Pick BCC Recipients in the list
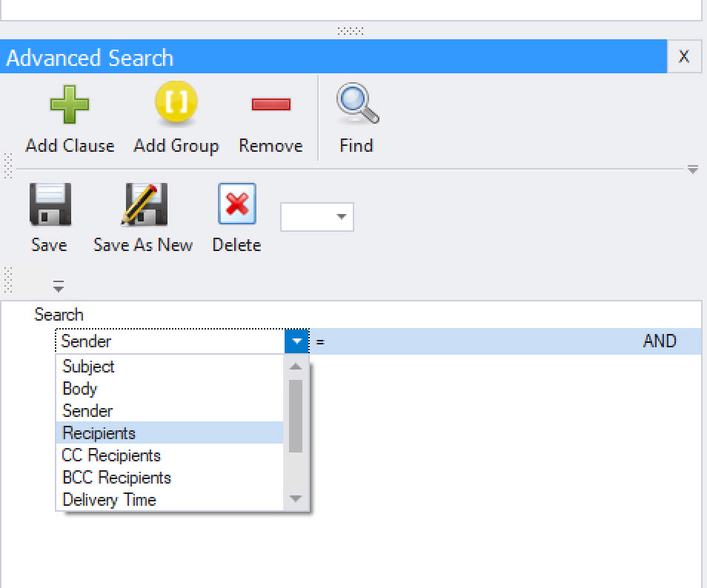Viewport: 707px width, 588px height. (170, 477)
